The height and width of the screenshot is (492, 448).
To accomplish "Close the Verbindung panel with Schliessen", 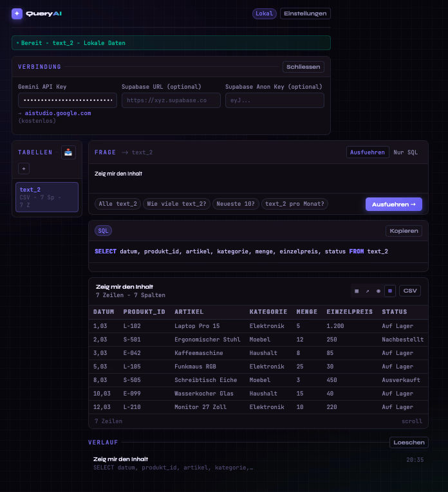I will click(x=303, y=67).
